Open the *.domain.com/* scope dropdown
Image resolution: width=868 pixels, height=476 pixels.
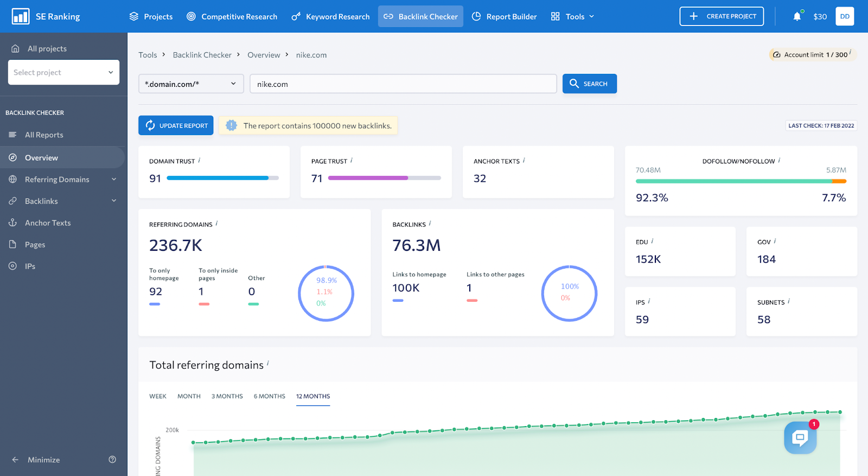pos(191,84)
